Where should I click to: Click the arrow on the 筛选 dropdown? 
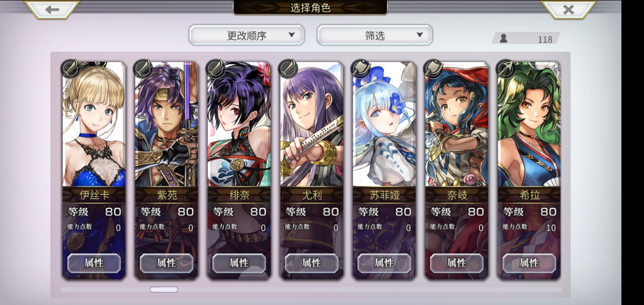tap(420, 35)
